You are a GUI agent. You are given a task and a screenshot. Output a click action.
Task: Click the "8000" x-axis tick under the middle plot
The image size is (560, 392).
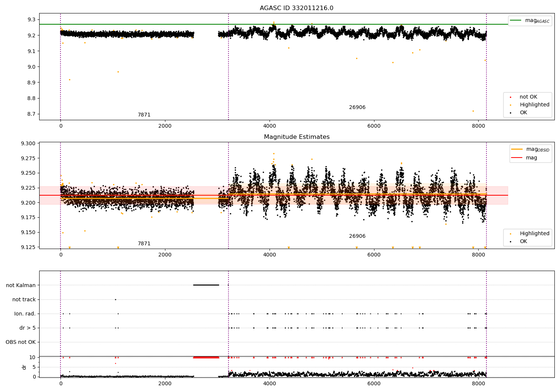coord(479,255)
